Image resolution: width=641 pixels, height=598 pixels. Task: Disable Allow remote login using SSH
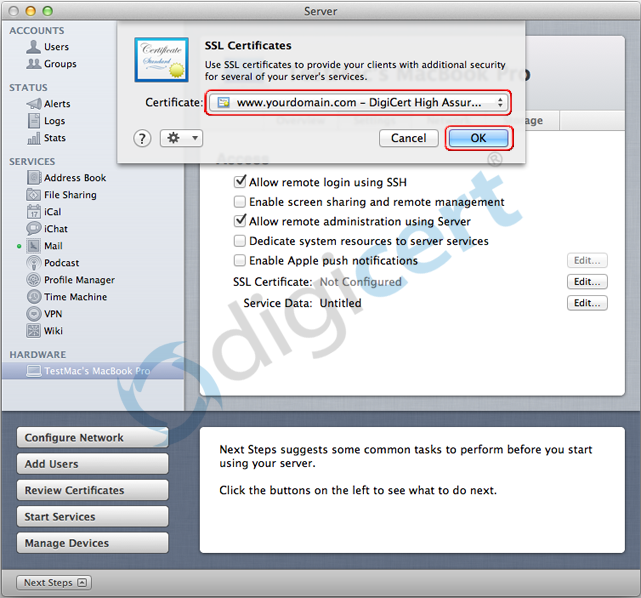(240, 182)
